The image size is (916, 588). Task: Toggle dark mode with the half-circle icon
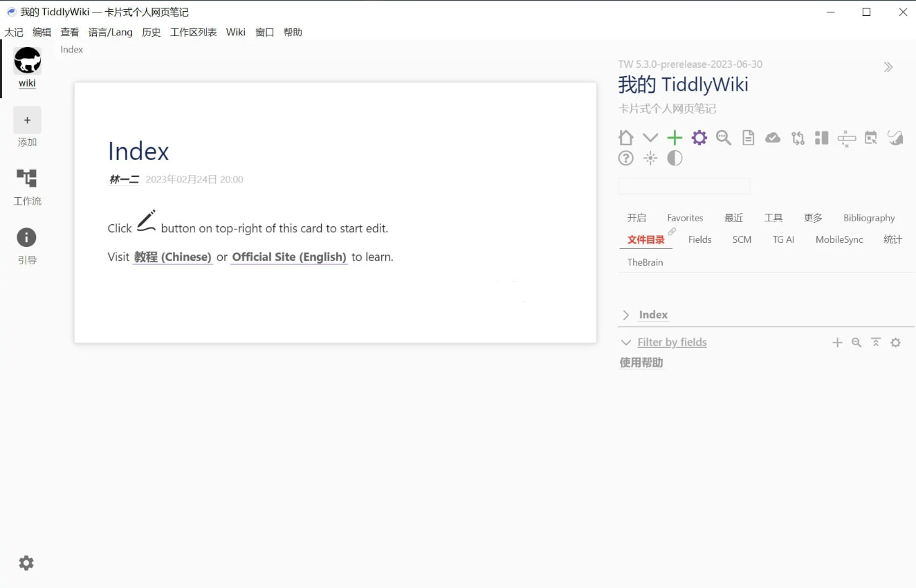(674, 158)
